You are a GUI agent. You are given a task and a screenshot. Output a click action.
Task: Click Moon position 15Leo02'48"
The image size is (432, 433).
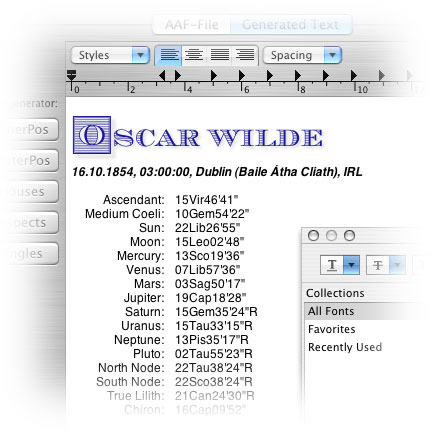209,242
